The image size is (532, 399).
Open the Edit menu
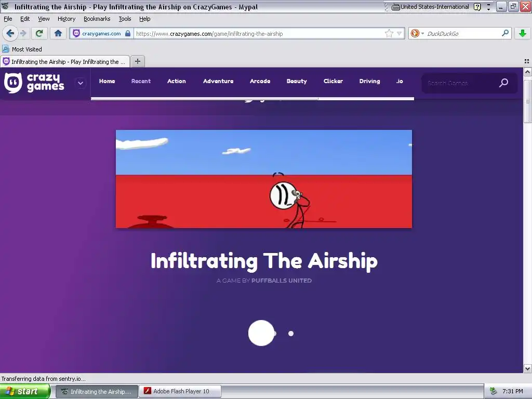tap(25, 19)
